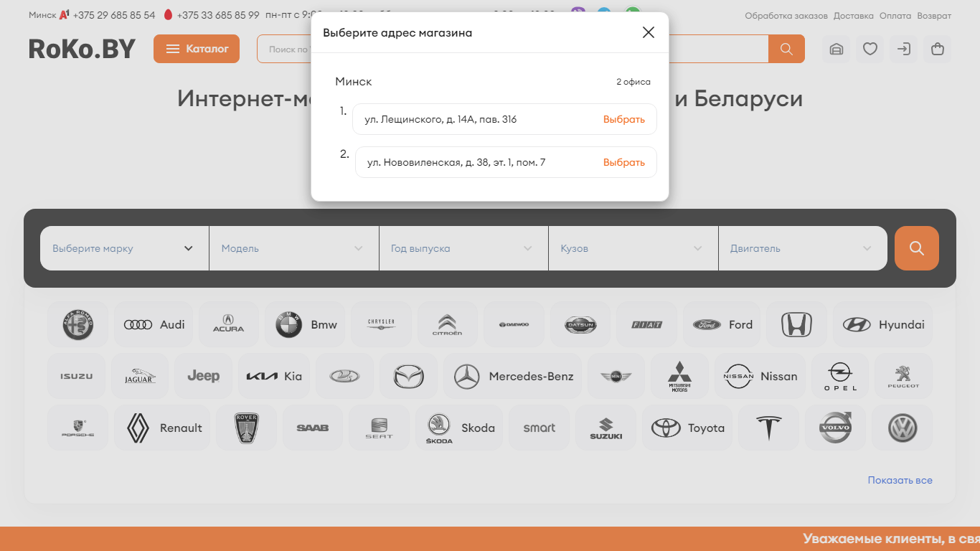The height and width of the screenshot is (551, 980).
Task: Open the Кузов dropdown
Action: click(633, 248)
